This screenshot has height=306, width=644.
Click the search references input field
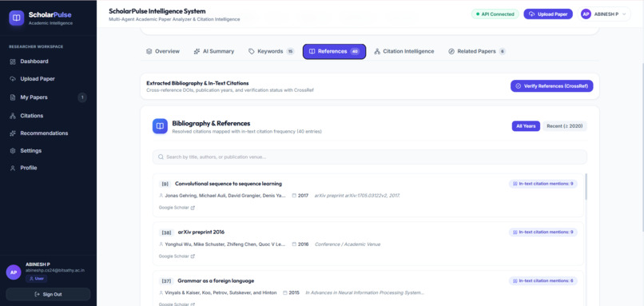(370, 157)
